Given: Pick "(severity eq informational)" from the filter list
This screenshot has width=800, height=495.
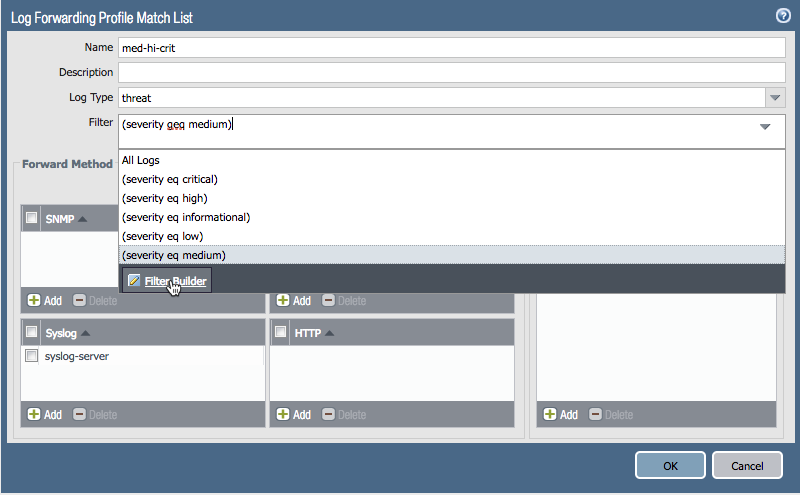Looking at the screenshot, I should click(x=185, y=217).
